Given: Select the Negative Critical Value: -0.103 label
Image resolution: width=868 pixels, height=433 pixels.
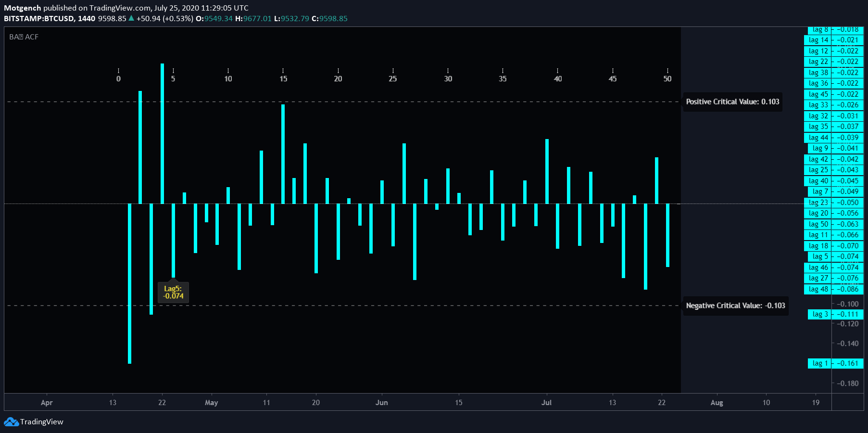Looking at the screenshot, I should coord(735,306).
